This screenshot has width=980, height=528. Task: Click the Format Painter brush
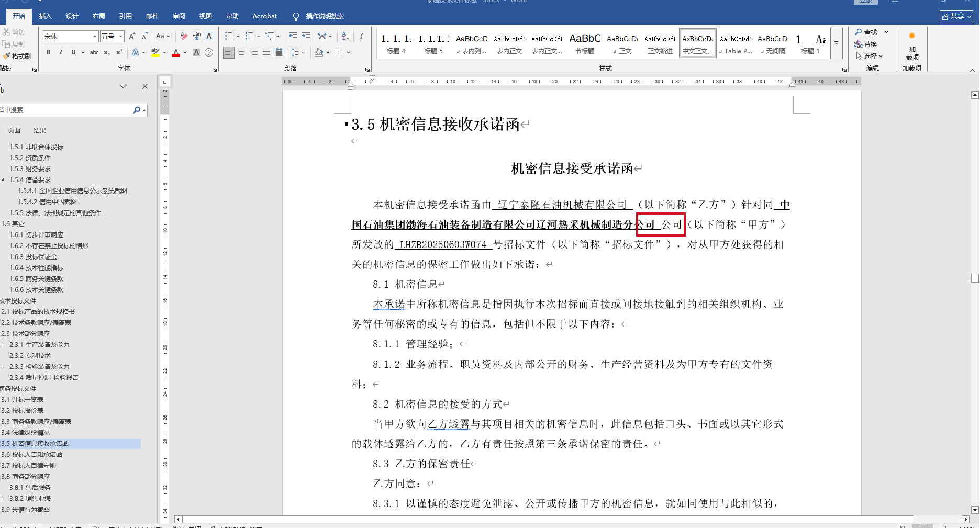[17, 56]
